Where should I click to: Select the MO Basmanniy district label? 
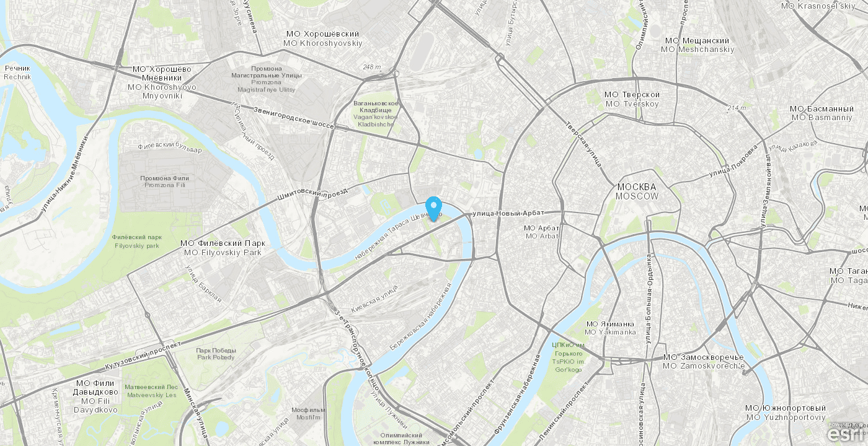click(821, 113)
